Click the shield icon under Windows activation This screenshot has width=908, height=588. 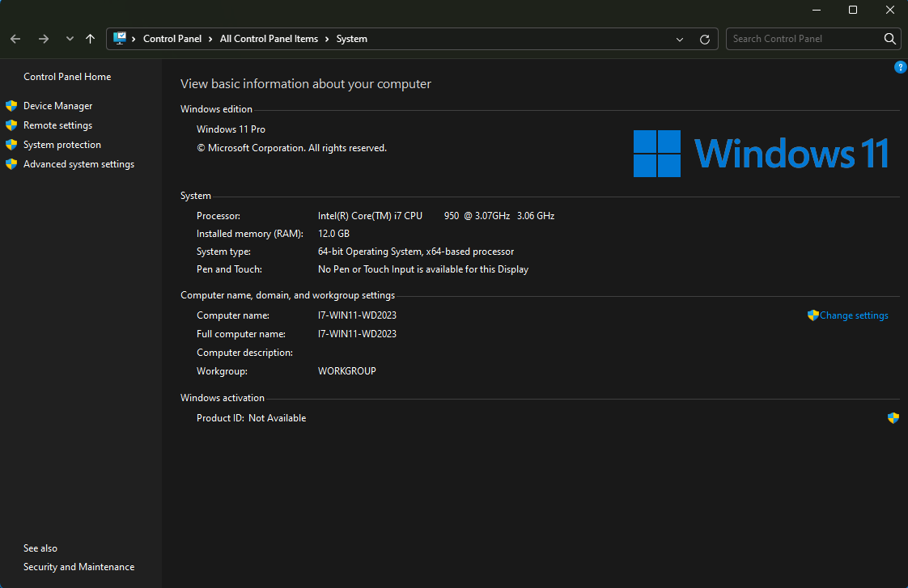pos(893,418)
